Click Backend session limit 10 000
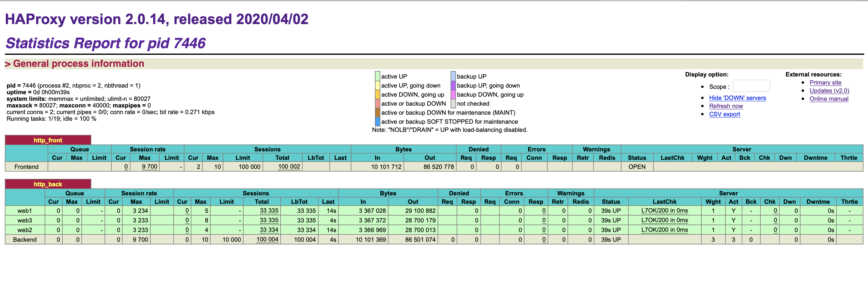 [x=231, y=240]
